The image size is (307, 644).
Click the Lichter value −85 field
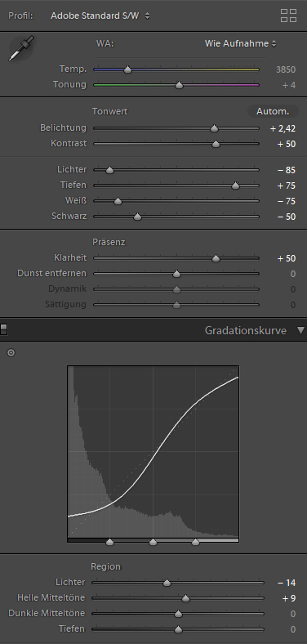click(x=287, y=170)
